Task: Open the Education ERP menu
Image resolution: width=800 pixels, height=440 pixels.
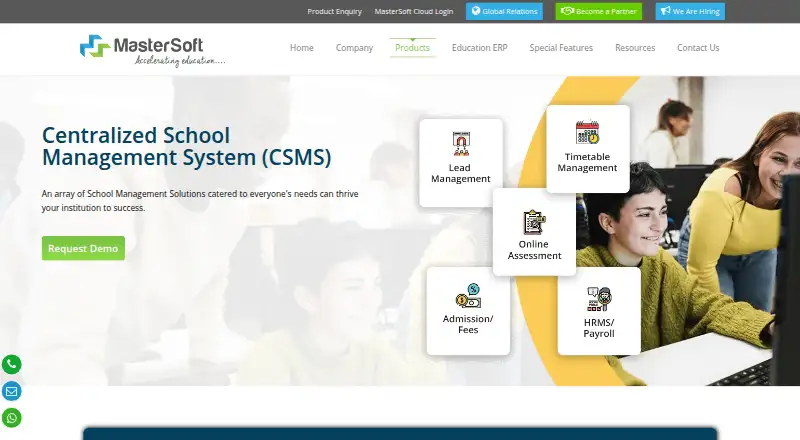Action: [x=480, y=47]
